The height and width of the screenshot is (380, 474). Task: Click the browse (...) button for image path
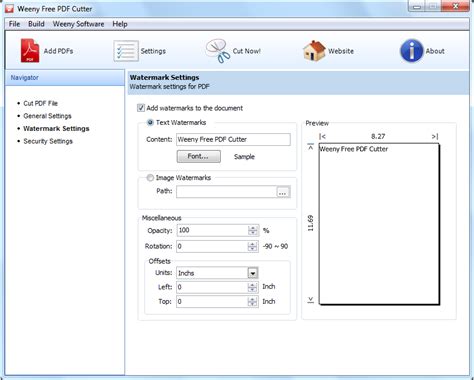[x=283, y=192]
